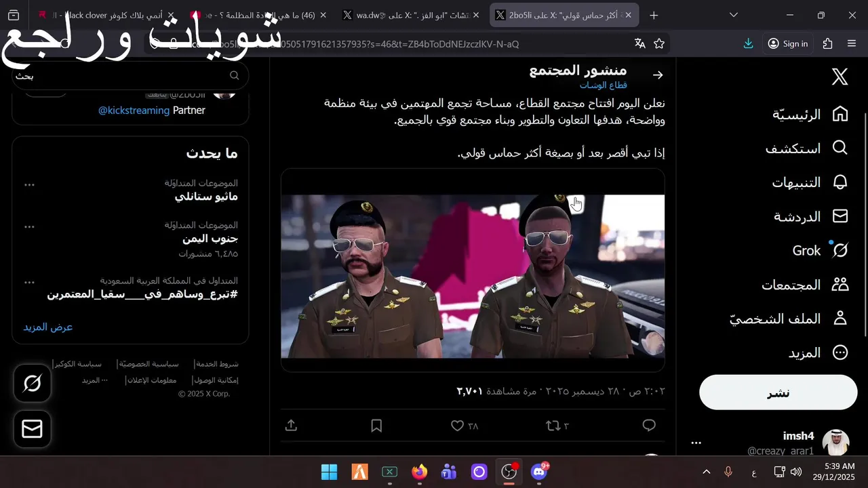Open ماثيو ستانلي trending topic
This screenshot has height=488, width=868.
pos(206,197)
